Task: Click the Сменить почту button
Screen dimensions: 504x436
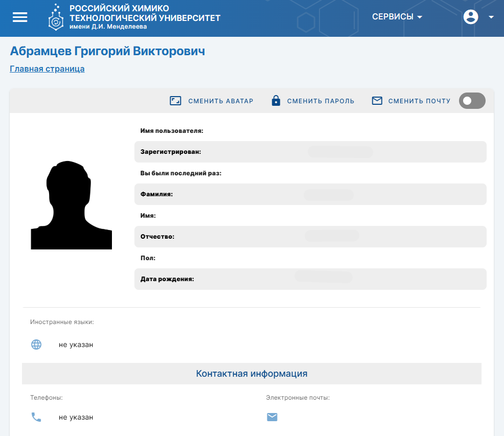Action: tap(419, 101)
